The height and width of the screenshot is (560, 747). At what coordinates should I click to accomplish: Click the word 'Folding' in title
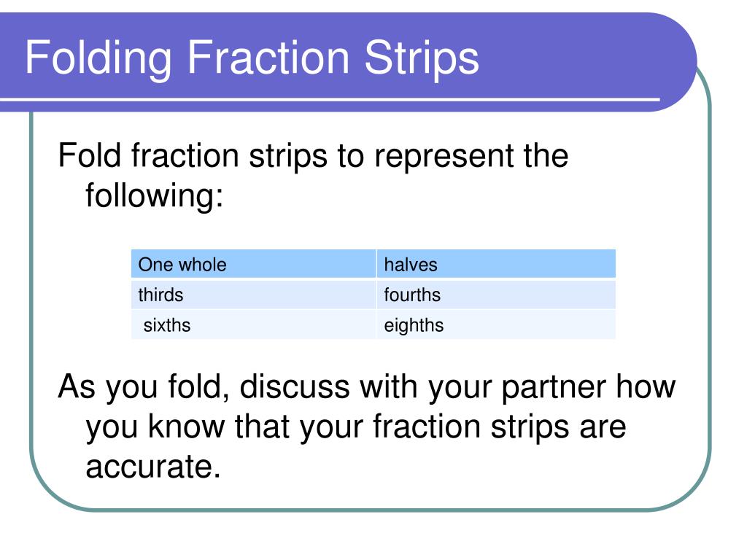[x=98, y=59]
